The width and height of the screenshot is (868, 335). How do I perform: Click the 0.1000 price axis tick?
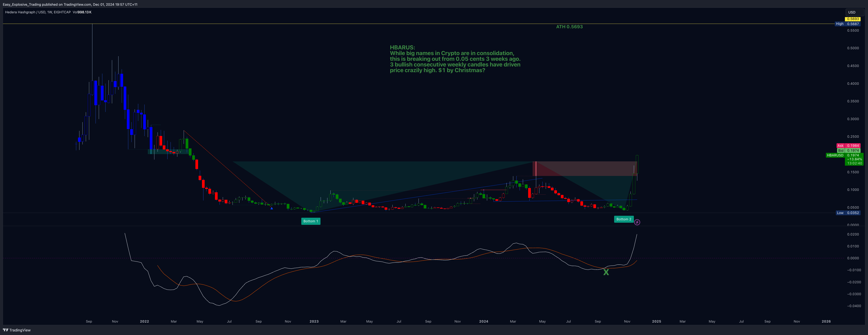click(x=853, y=190)
